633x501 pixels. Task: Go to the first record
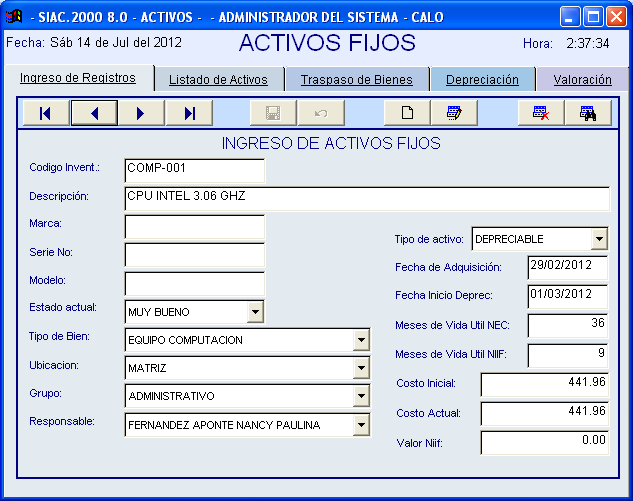pos(45,113)
